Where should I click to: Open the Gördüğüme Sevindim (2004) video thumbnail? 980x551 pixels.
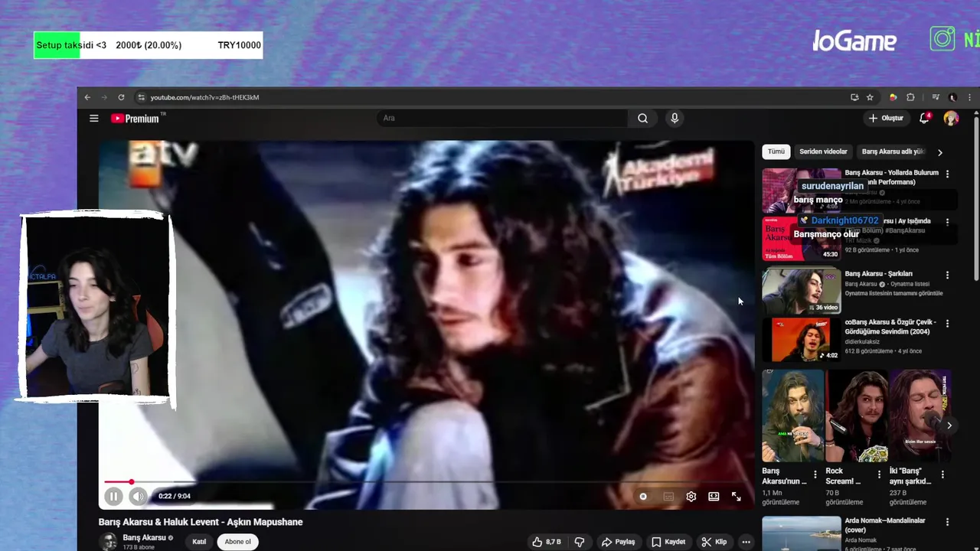801,340
